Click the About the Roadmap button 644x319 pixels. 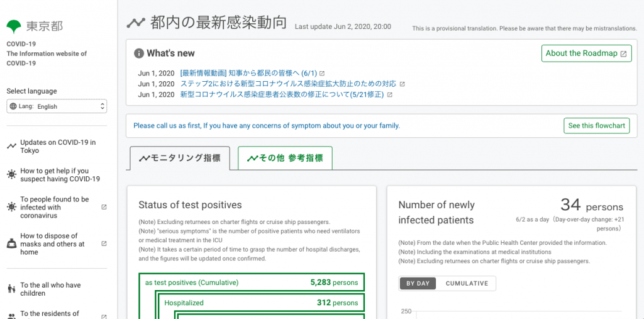pos(586,53)
